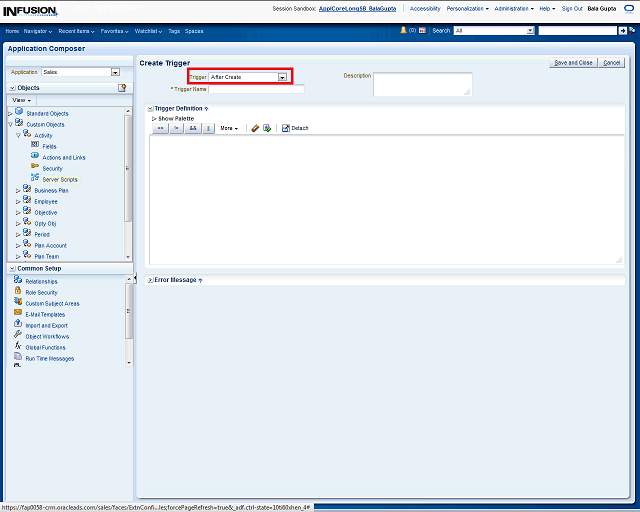Viewport: 640px width, 512px height.
Task: Click the Save and Close button
Action: 573,63
